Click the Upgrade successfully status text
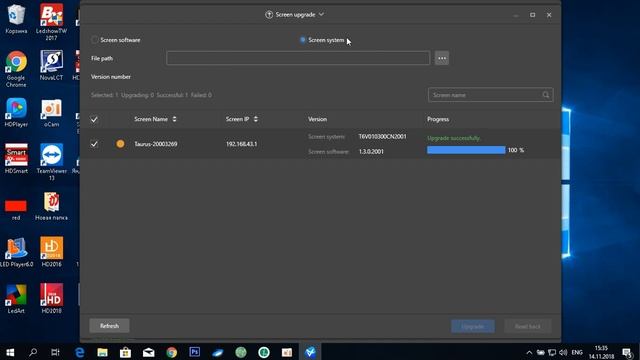The width and height of the screenshot is (640, 360). click(x=453, y=138)
